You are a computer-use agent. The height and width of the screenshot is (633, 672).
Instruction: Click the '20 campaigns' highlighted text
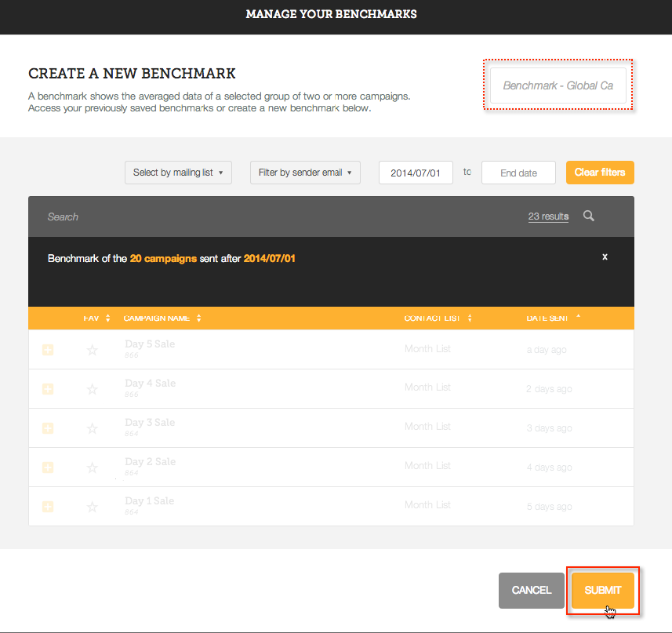click(x=163, y=258)
